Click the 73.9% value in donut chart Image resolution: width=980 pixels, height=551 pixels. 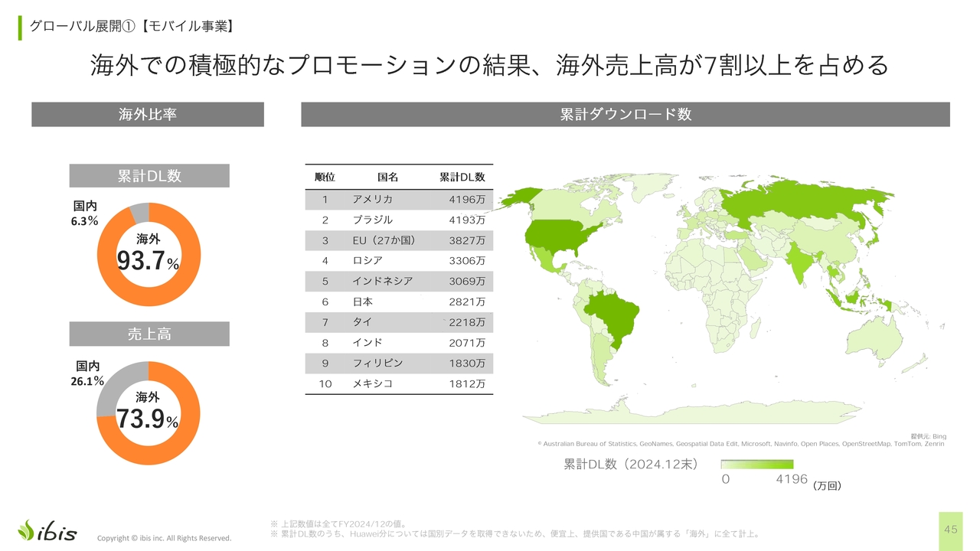click(x=149, y=419)
